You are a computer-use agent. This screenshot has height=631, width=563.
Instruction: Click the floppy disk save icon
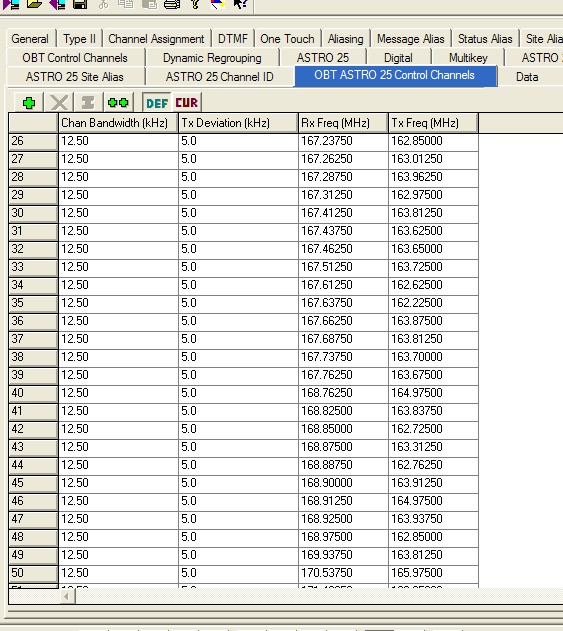[x=80, y=4]
